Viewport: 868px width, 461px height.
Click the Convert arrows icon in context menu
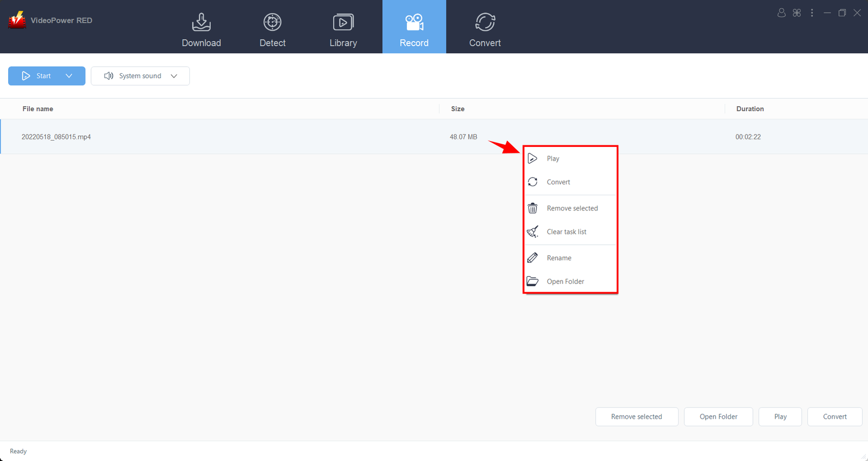533,182
